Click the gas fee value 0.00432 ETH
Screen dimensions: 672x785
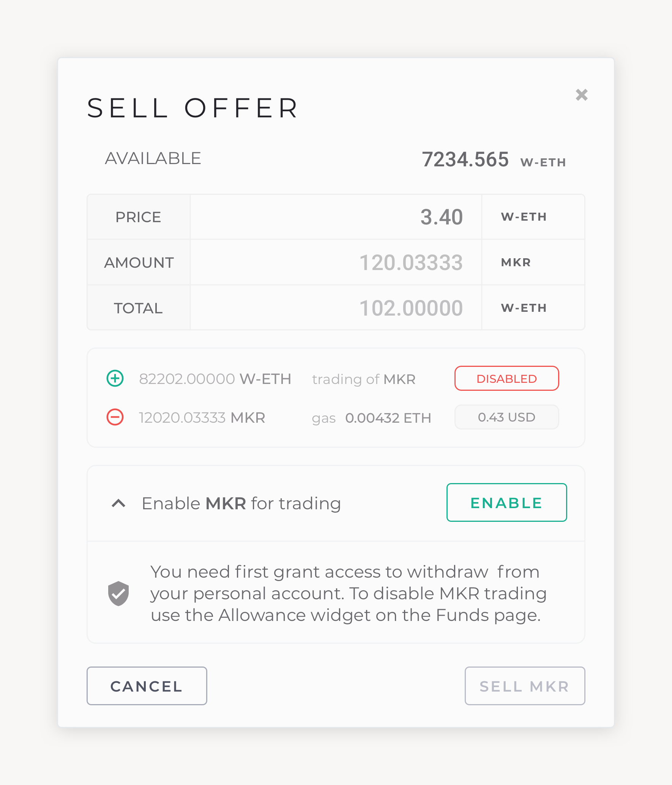[388, 417]
